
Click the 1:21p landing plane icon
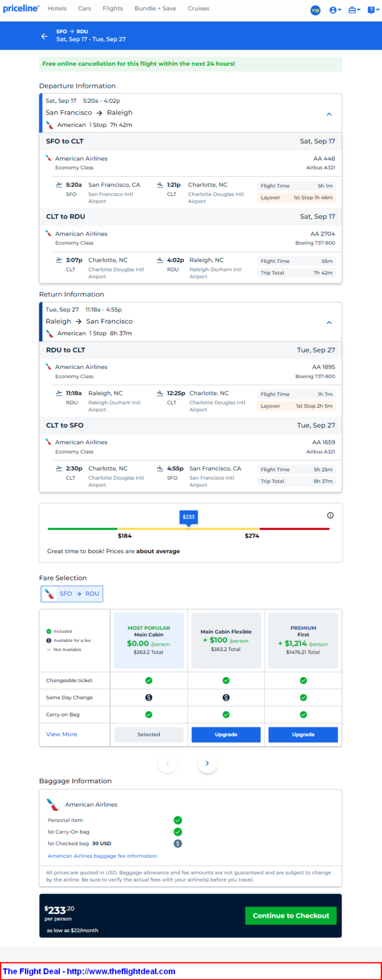coord(160,185)
